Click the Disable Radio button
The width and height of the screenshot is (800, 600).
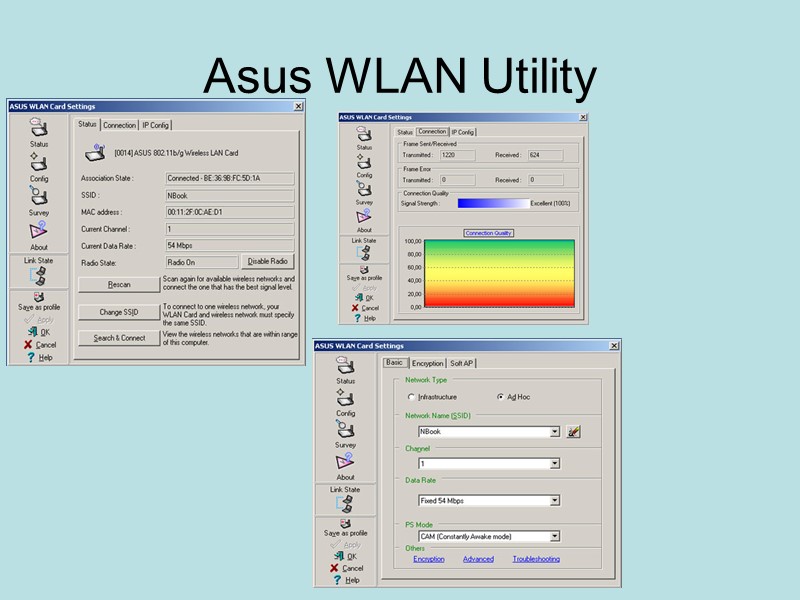click(x=268, y=260)
